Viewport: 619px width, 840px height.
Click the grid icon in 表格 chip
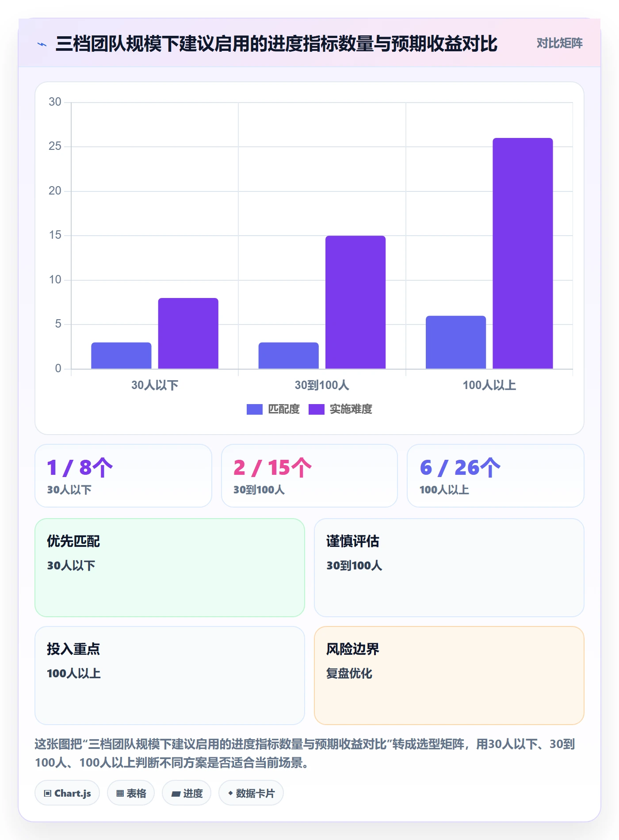point(120,794)
